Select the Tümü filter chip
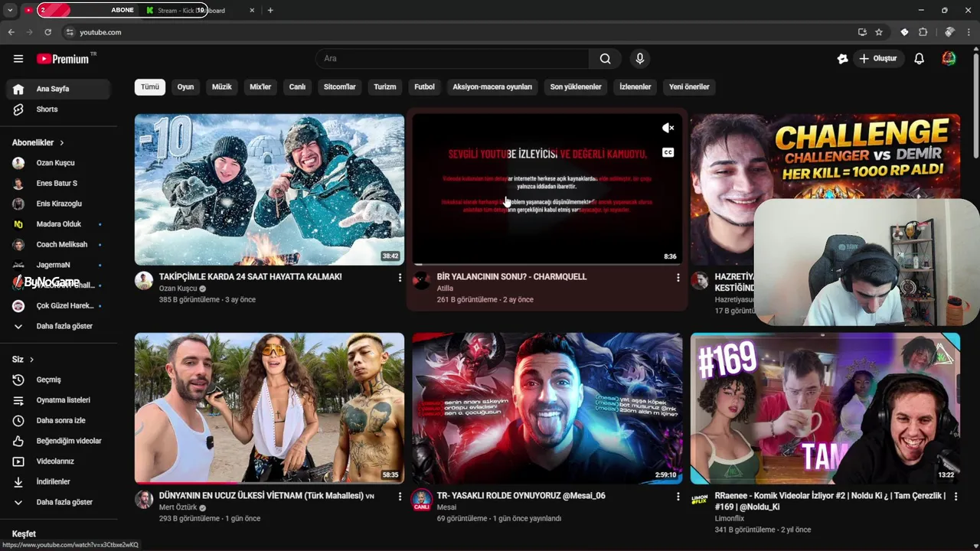 coord(150,86)
